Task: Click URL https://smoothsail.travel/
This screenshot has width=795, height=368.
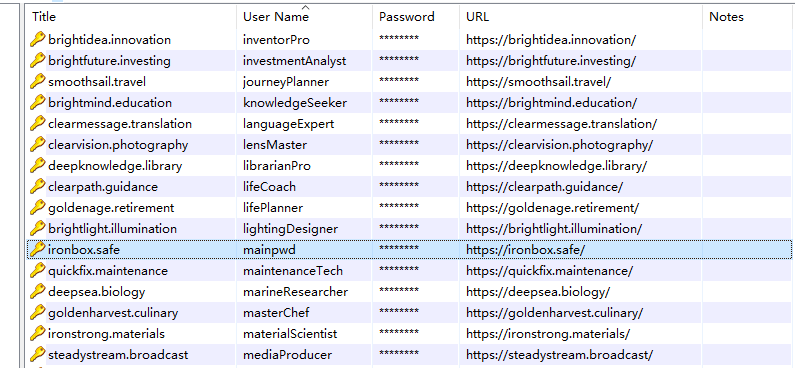Action: coord(538,82)
